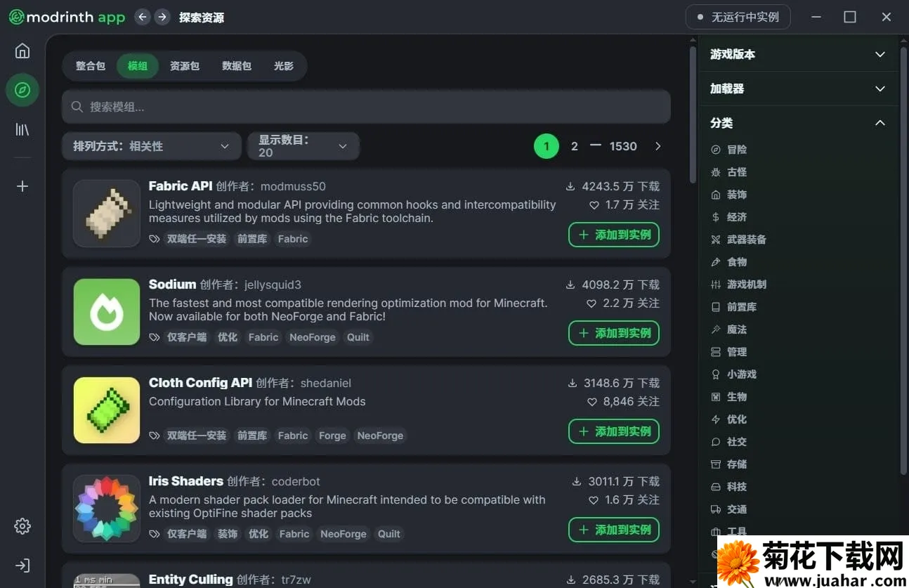Go back with the left arrow button
This screenshot has width=909, height=588.
coord(143,17)
